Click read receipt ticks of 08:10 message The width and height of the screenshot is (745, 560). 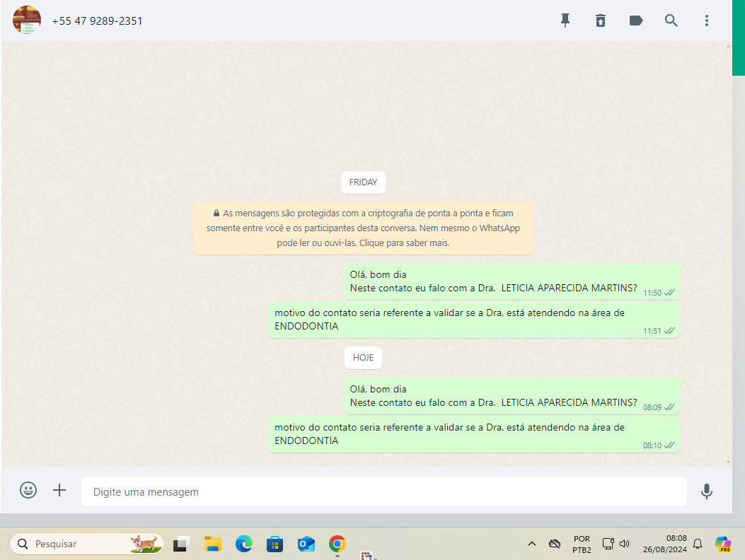pyautogui.click(x=669, y=445)
